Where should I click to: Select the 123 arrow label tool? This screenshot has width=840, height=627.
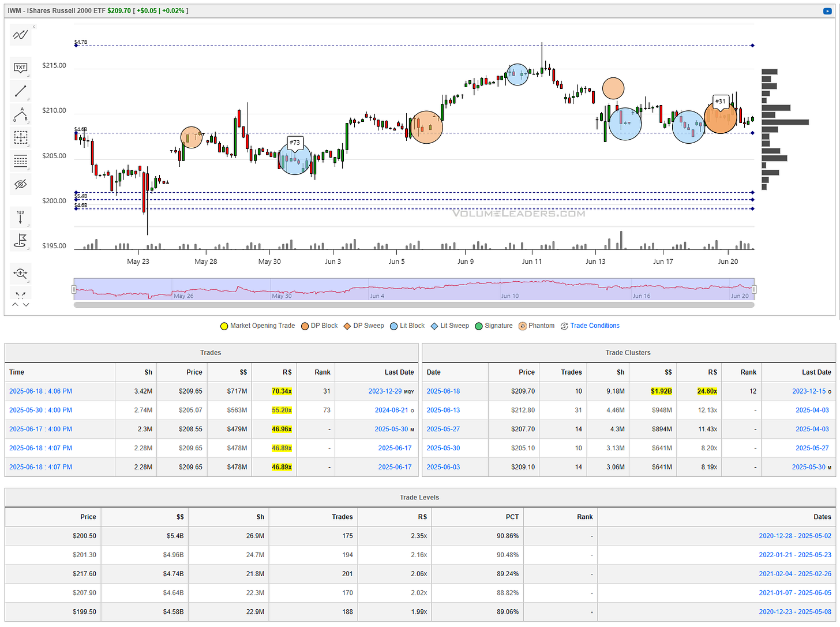click(x=21, y=217)
